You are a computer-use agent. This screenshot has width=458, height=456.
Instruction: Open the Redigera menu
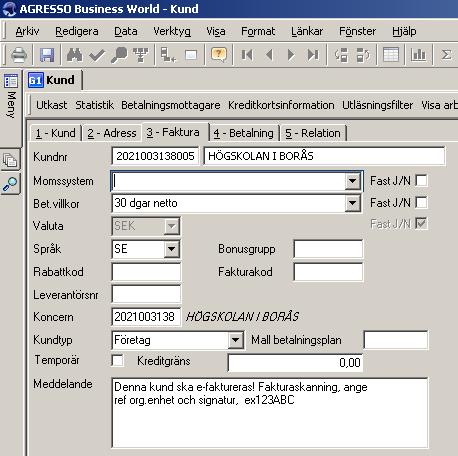pyautogui.click(x=77, y=31)
